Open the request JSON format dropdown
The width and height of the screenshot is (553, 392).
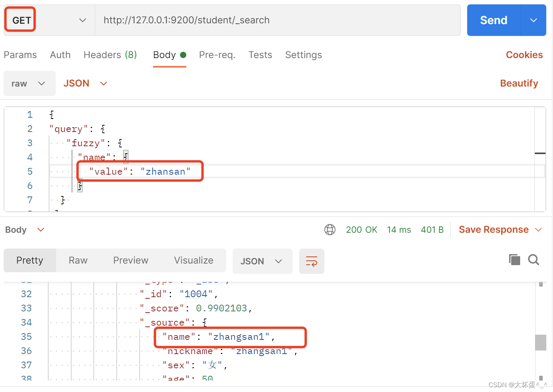85,83
